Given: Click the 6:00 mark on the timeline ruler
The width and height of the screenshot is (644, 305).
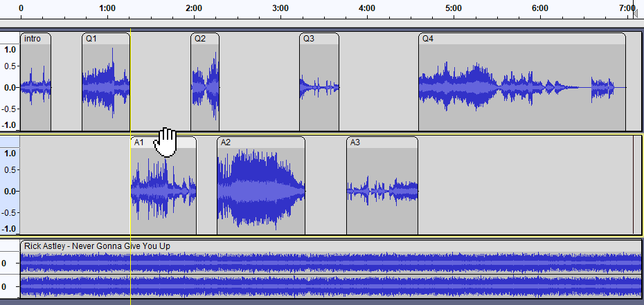Looking at the screenshot, I should 540,8.
